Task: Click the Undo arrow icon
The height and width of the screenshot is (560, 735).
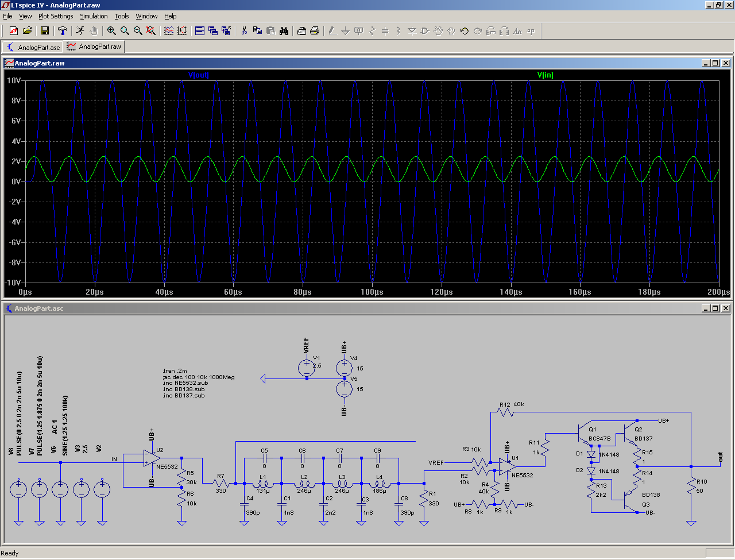Action: tap(465, 30)
